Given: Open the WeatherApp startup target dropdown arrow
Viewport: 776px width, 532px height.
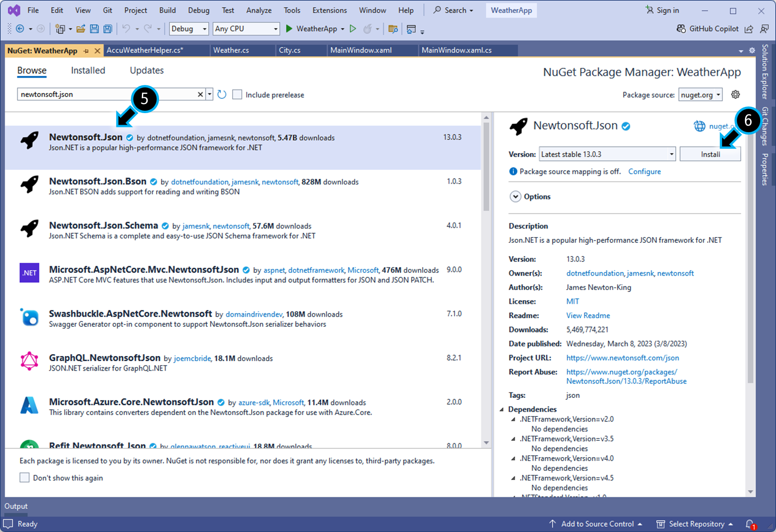Looking at the screenshot, I should pos(342,29).
